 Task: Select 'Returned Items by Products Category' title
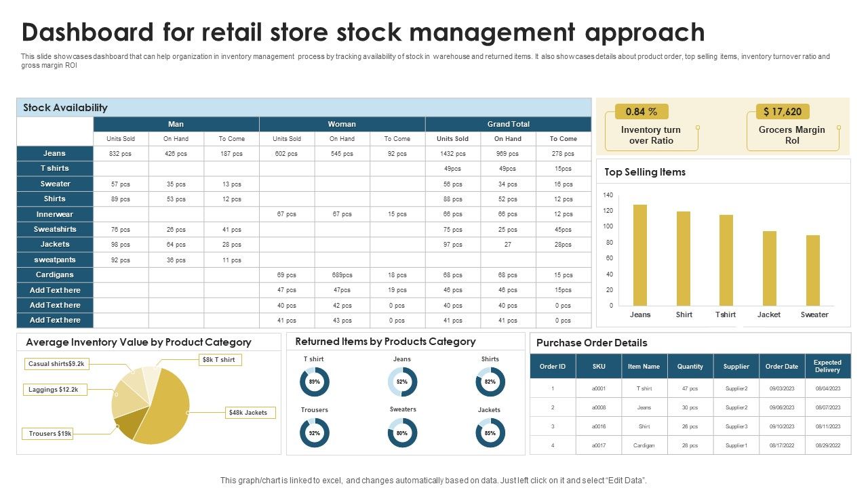(x=385, y=342)
